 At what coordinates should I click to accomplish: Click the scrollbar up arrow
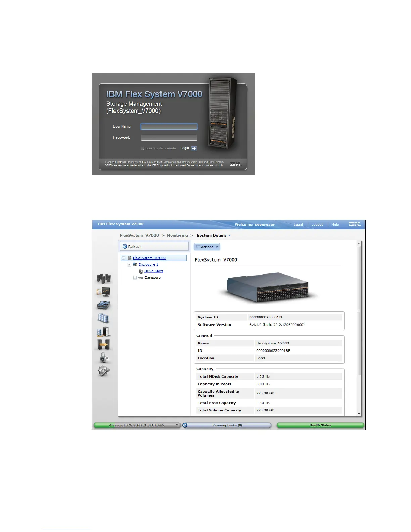click(359, 243)
